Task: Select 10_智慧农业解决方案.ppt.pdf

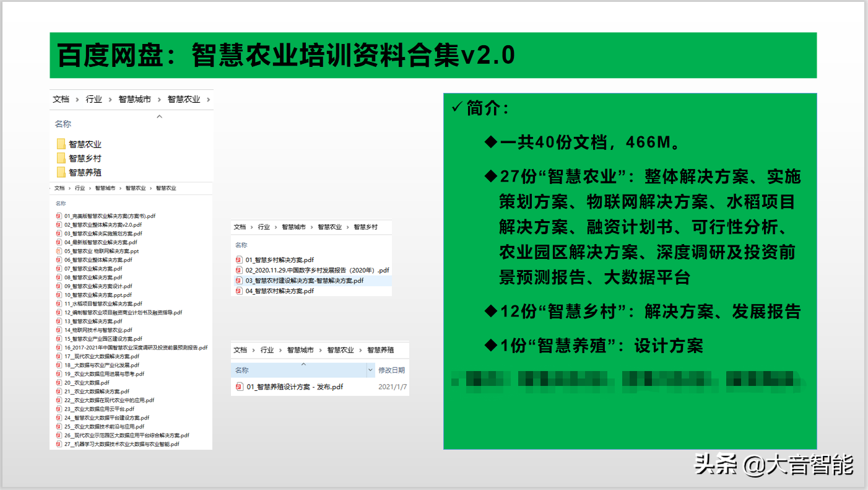Action: 98,295
